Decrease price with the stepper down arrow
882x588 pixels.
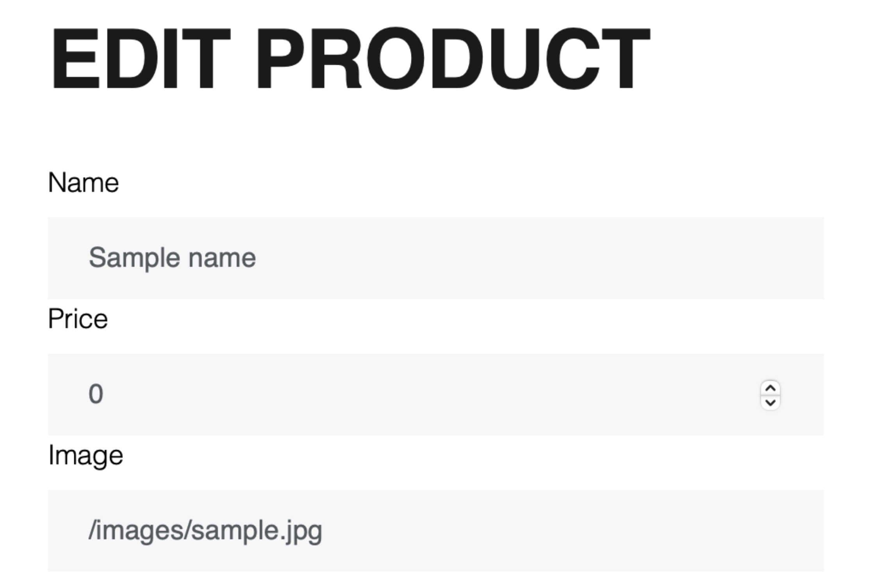770,402
